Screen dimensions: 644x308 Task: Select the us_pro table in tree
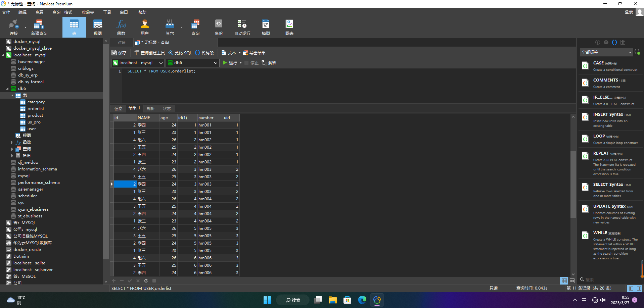(x=34, y=122)
